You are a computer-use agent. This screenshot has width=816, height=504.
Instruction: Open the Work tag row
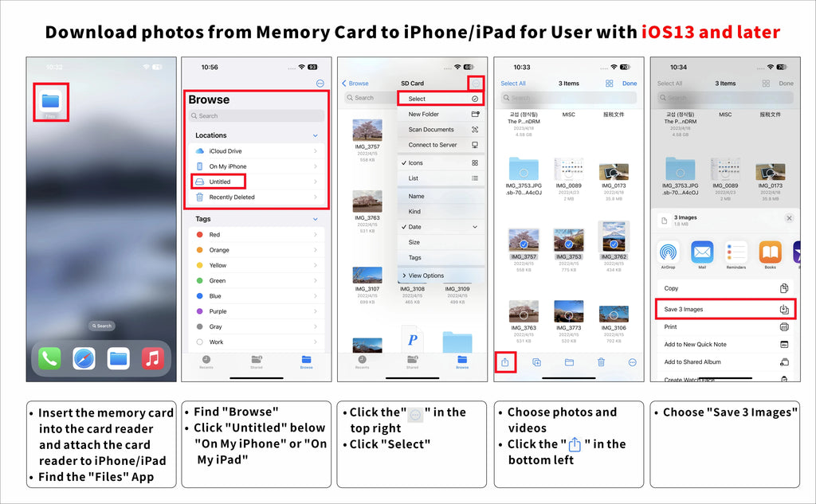pyautogui.click(x=257, y=342)
